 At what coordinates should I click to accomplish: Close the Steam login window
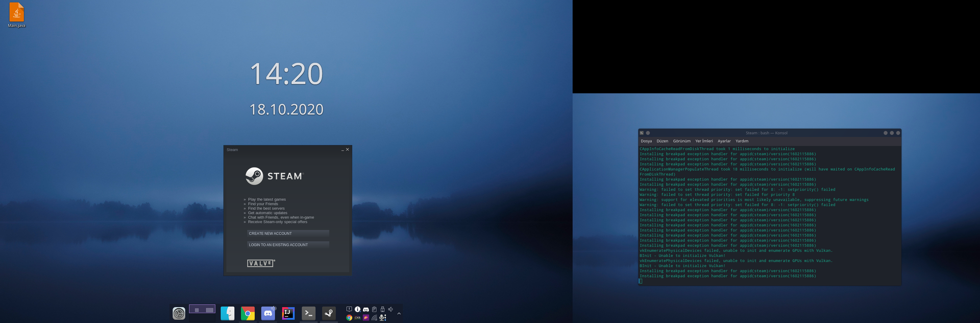[x=348, y=150]
